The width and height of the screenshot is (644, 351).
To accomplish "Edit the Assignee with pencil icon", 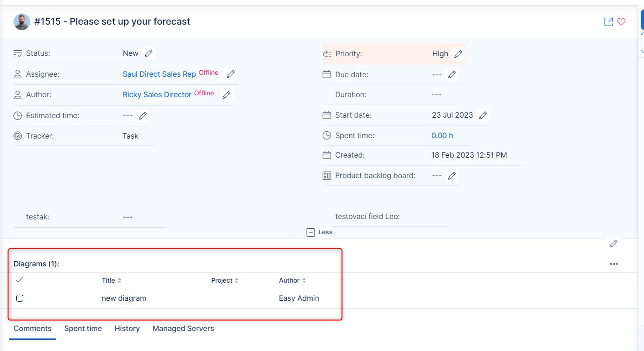I will click(x=231, y=74).
